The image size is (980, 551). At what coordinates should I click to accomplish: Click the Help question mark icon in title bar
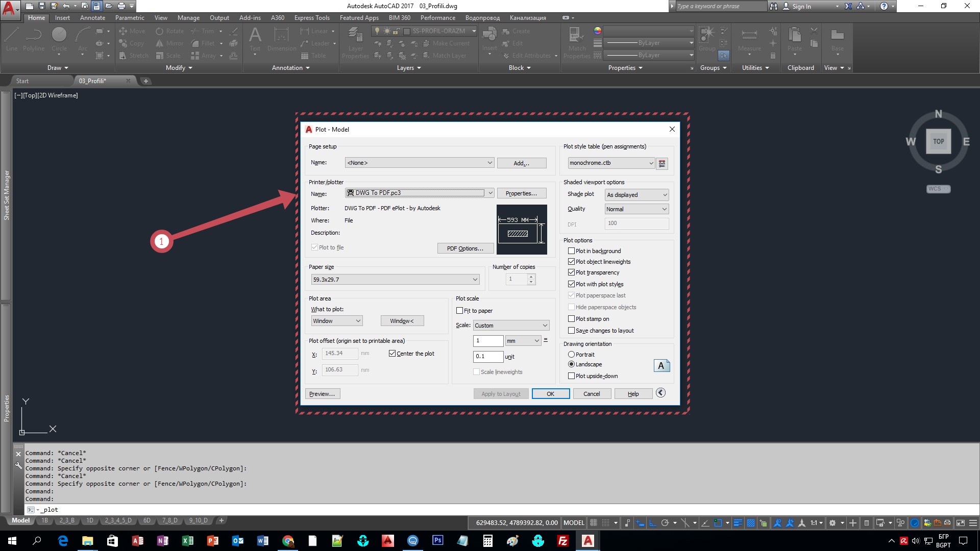pos(884,6)
